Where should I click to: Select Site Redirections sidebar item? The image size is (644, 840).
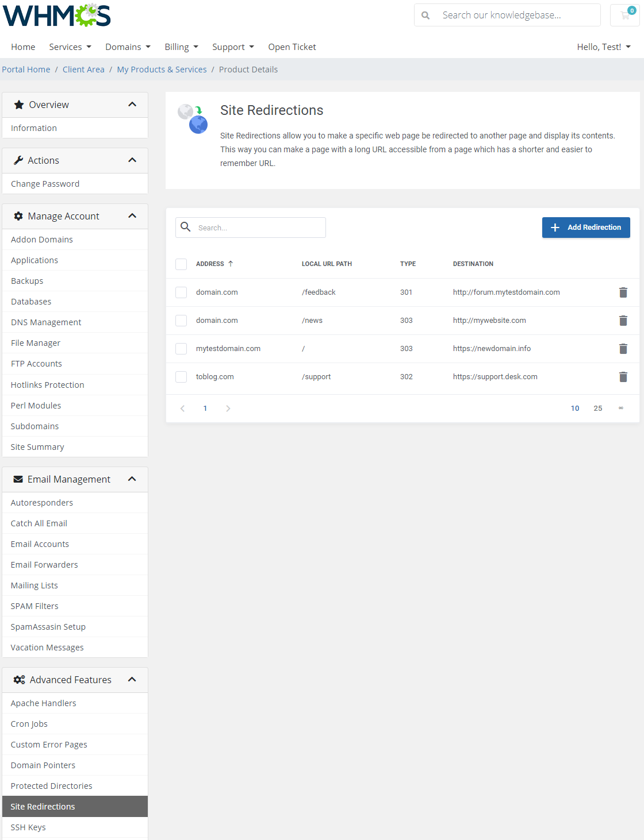75,807
